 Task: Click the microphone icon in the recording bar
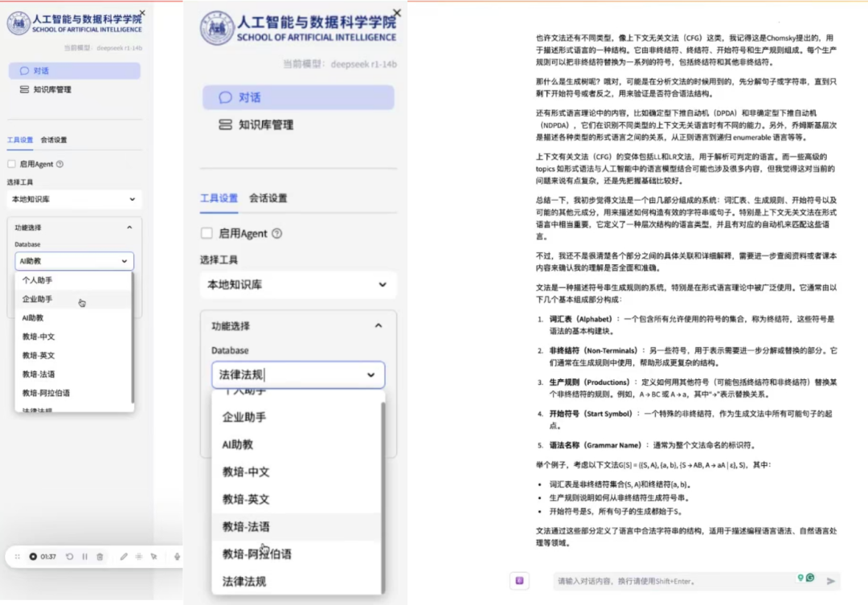pos(175,556)
